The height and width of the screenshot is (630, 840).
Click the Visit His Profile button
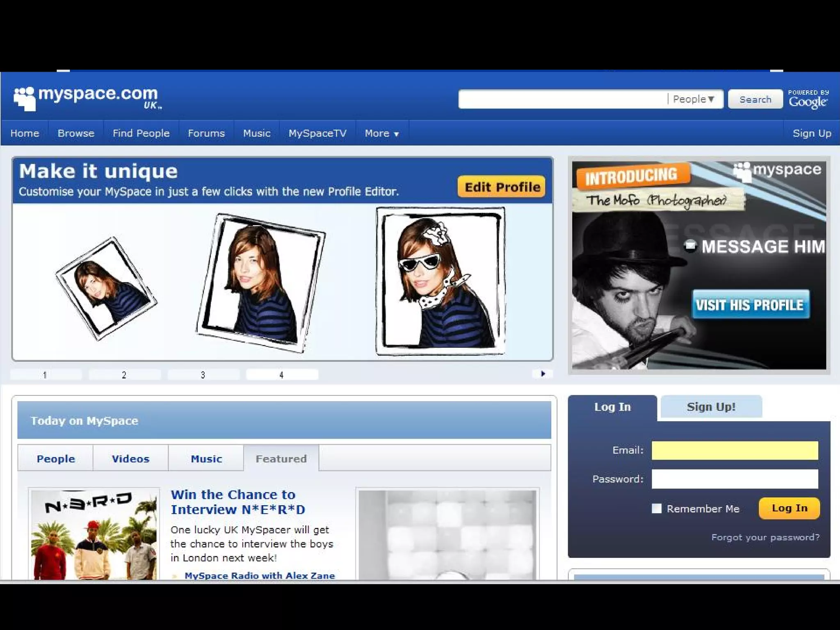click(751, 305)
